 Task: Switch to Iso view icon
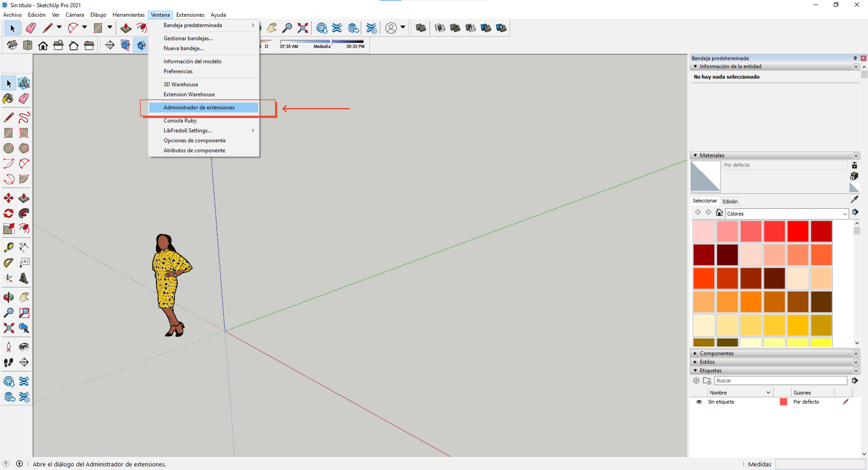(12, 45)
